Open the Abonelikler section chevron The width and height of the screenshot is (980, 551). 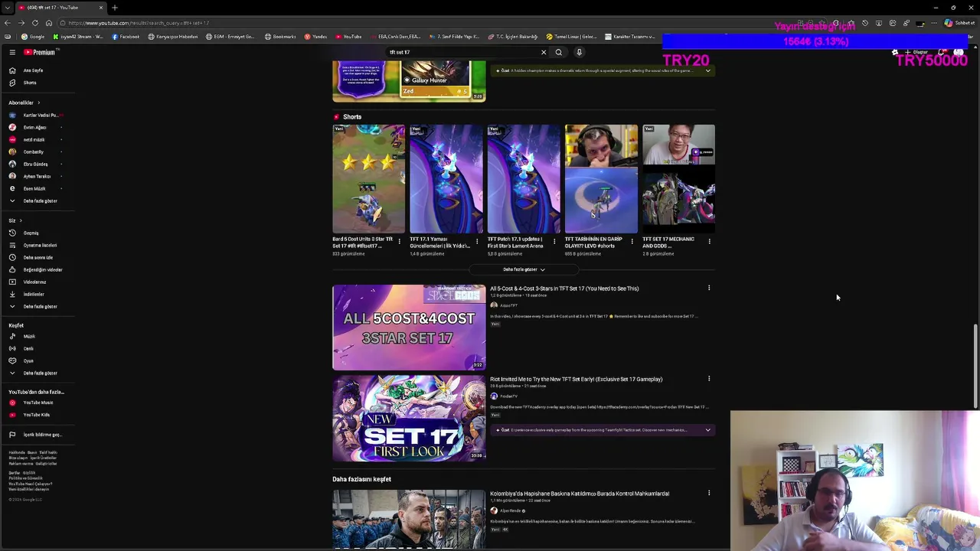(38, 103)
